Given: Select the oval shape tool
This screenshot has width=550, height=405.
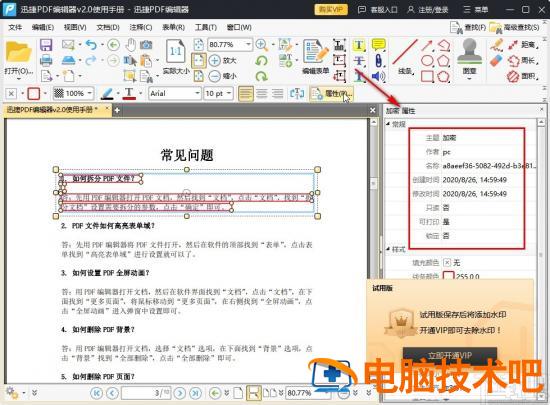Looking at the screenshot, I should (x=427, y=61).
